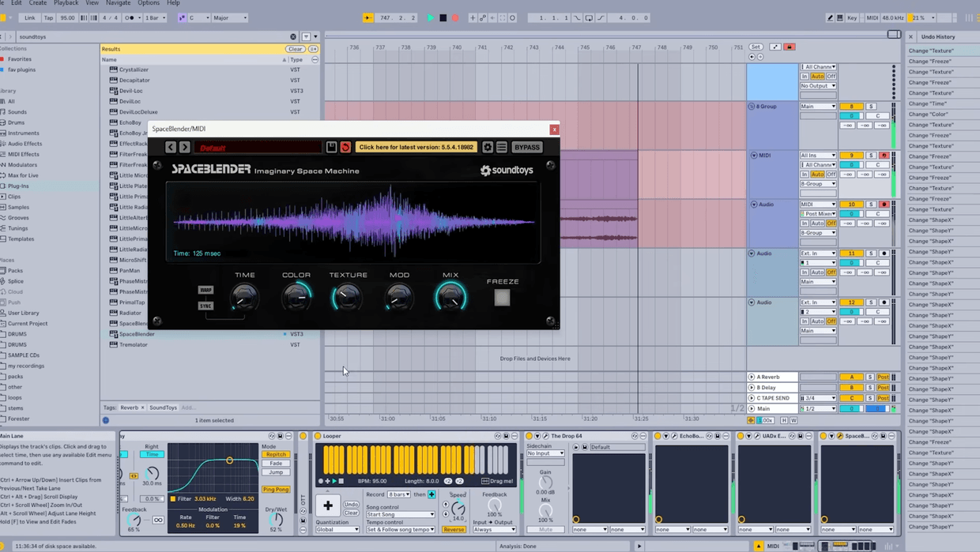Screen dimensions: 980x552
Task: Open the Options menu
Action: [x=149, y=3]
